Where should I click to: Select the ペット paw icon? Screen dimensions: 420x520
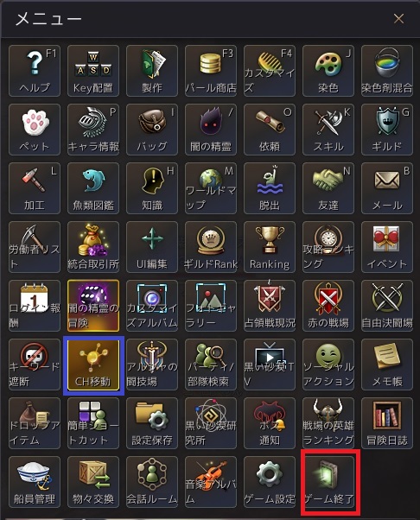35,130
